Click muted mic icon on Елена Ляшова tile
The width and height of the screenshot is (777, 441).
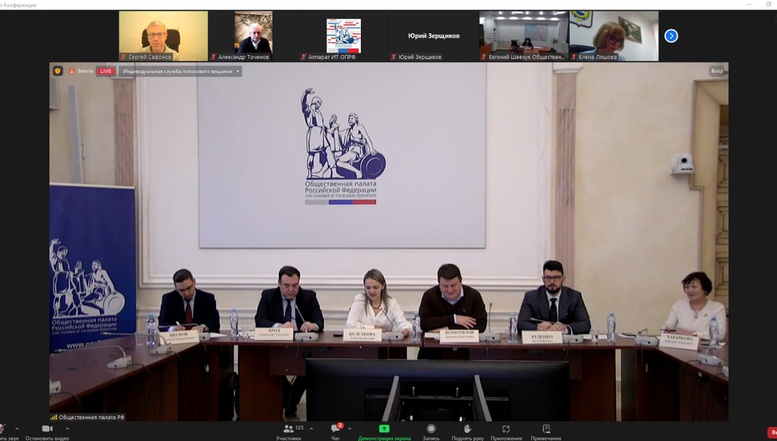(x=574, y=57)
